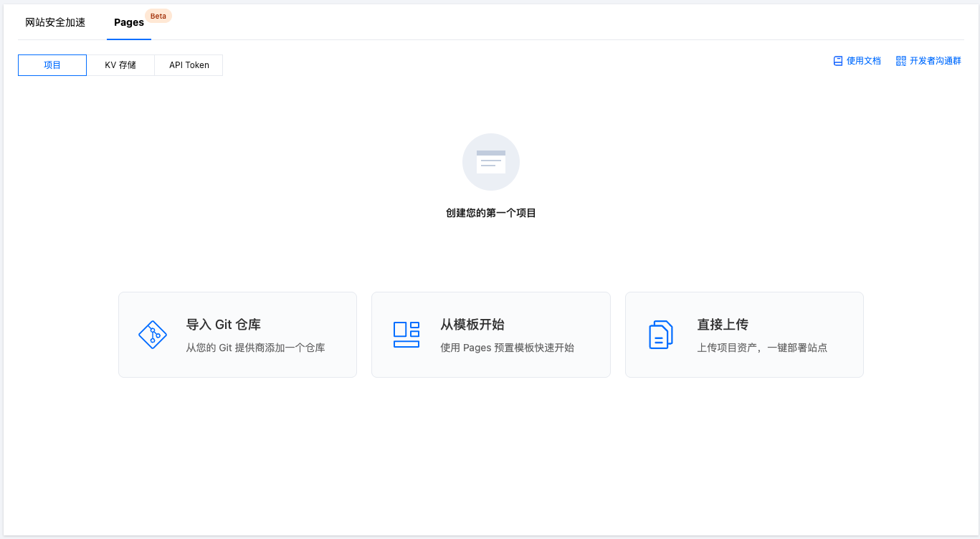Image resolution: width=980 pixels, height=539 pixels.
Task: Click the template layout icon
Action: click(x=406, y=335)
